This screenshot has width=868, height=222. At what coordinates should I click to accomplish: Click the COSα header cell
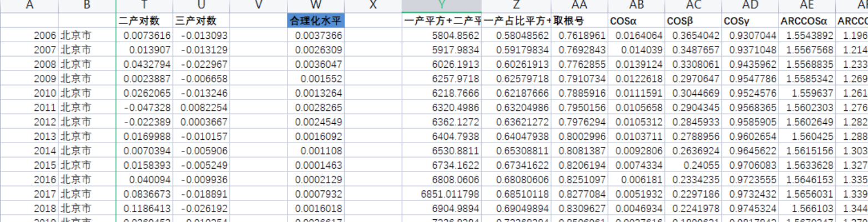click(637, 21)
